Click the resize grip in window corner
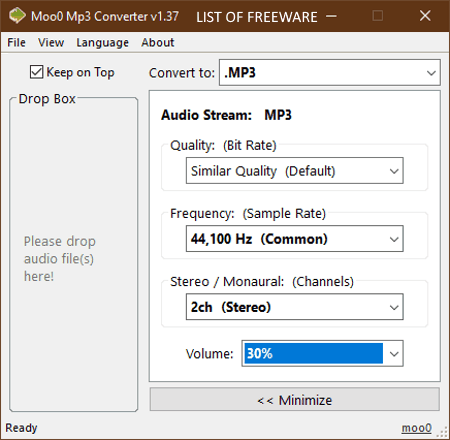The height and width of the screenshot is (440, 450). tap(442, 432)
